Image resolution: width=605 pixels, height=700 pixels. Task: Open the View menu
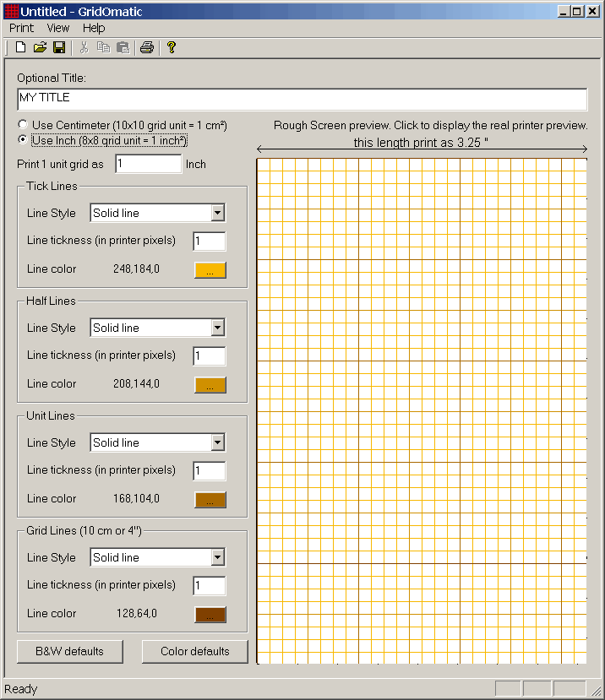58,28
